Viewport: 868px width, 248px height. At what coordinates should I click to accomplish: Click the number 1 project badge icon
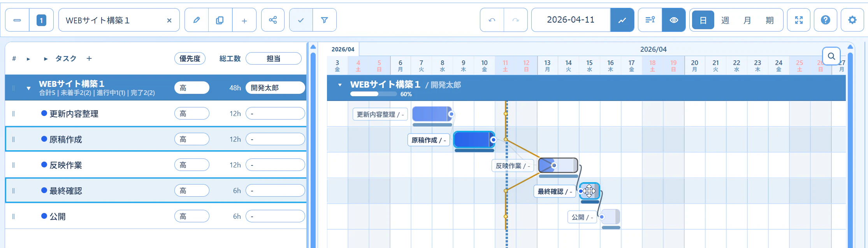(x=41, y=20)
